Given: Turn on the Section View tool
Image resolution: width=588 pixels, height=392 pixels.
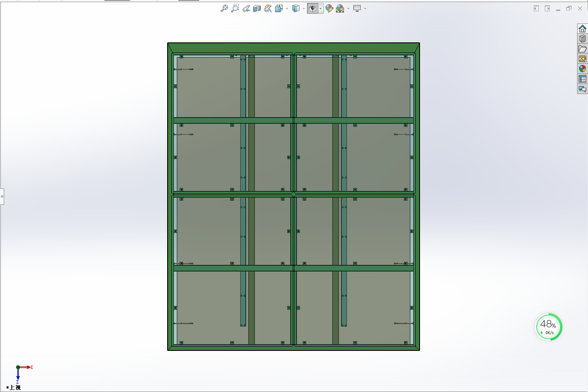Looking at the screenshot, I should coord(257,8).
